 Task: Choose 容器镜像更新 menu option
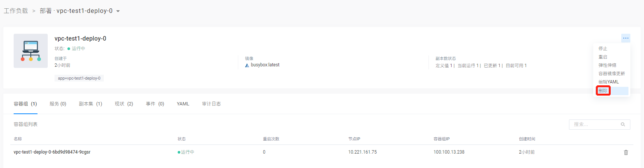pos(611,74)
